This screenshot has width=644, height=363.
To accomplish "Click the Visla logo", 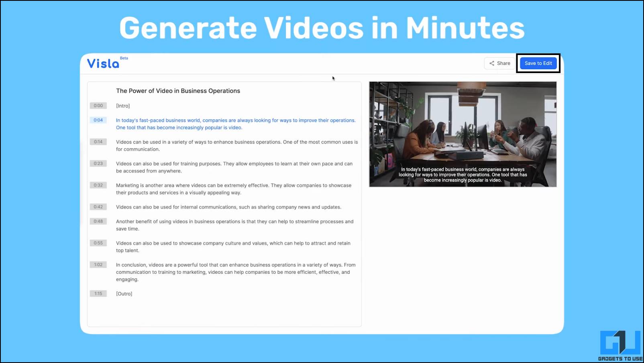I will (x=103, y=63).
